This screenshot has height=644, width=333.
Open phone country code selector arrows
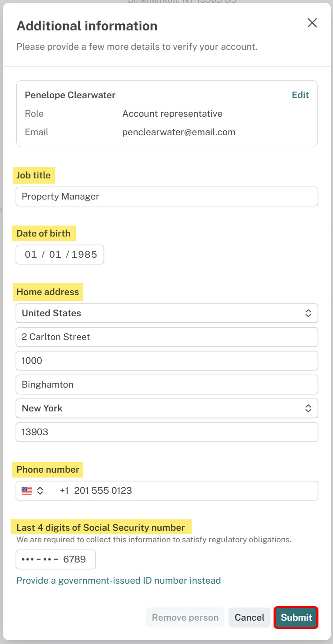(x=40, y=491)
